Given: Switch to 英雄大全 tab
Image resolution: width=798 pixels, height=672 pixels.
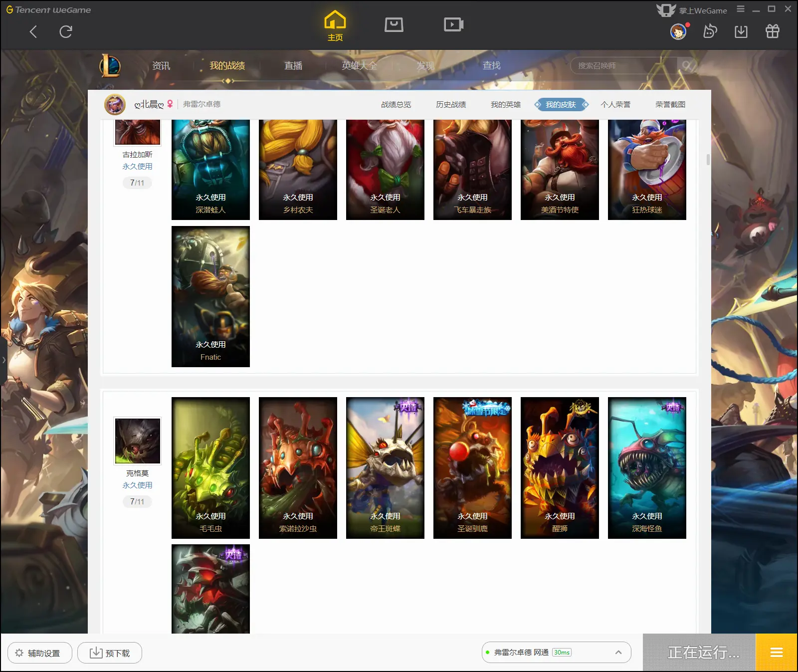Looking at the screenshot, I should (x=359, y=65).
